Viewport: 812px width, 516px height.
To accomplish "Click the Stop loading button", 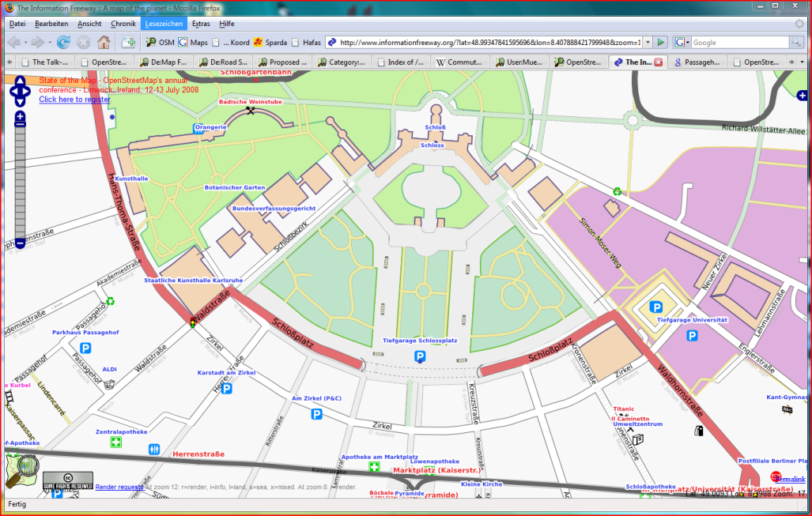I will (83, 43).
